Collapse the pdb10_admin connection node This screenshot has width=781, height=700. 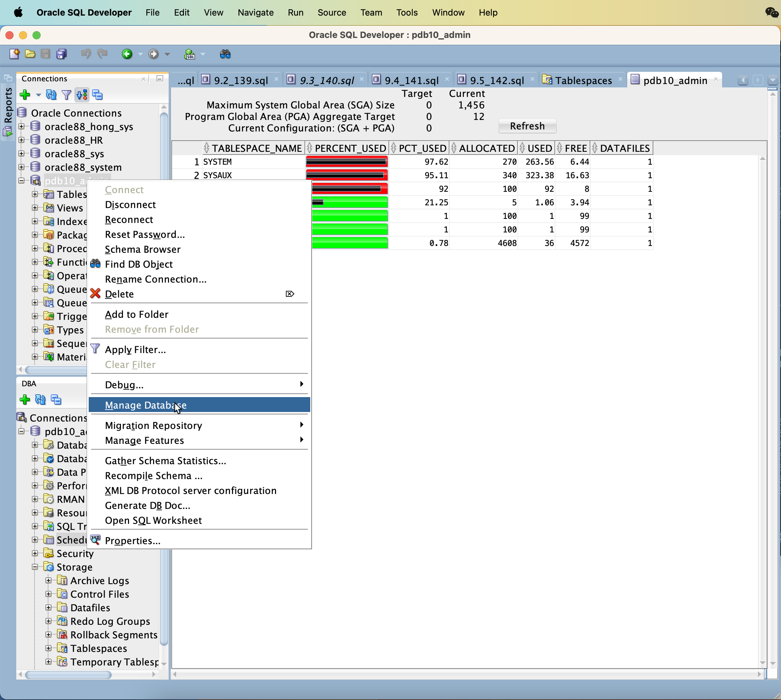click(x=22, y=180)
